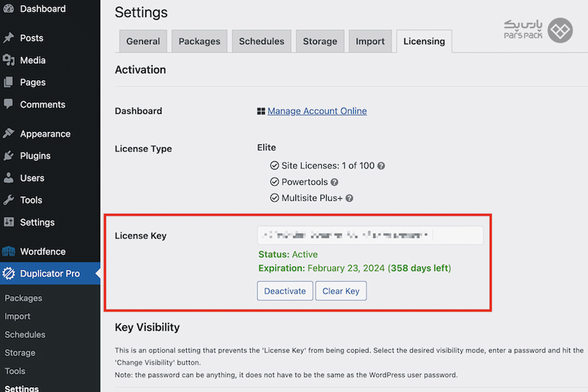Click the Plugins plug icon

8,155
